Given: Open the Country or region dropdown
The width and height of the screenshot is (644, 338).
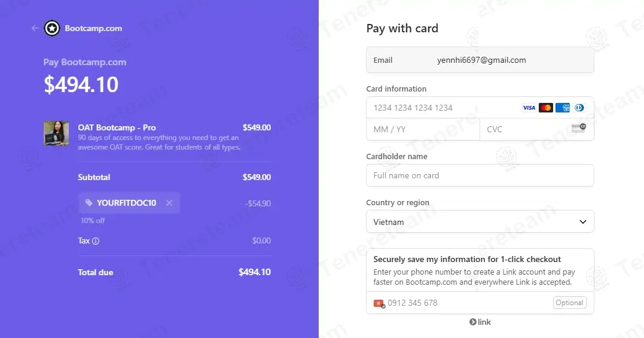Looking at the screenshot, I should pos(480,222).
